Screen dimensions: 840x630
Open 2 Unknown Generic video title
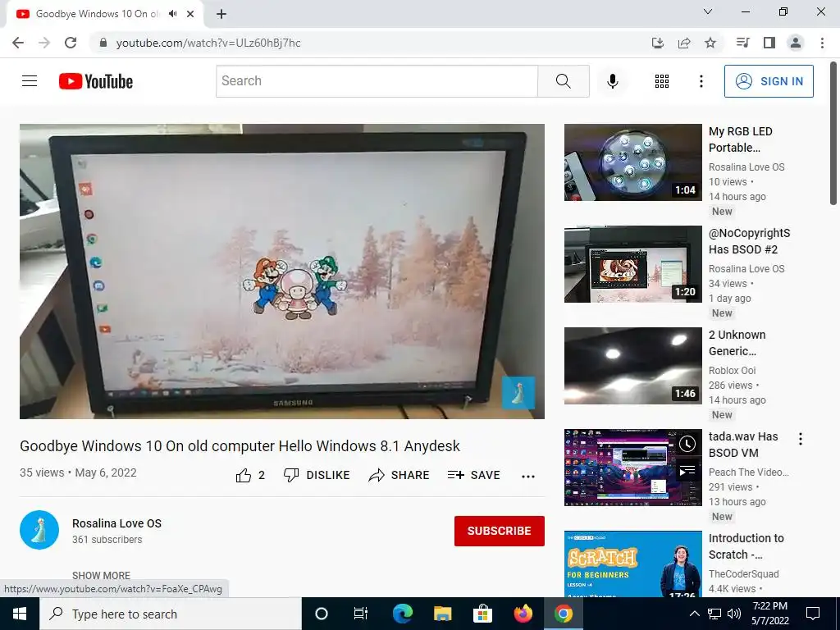pos(737,343)
